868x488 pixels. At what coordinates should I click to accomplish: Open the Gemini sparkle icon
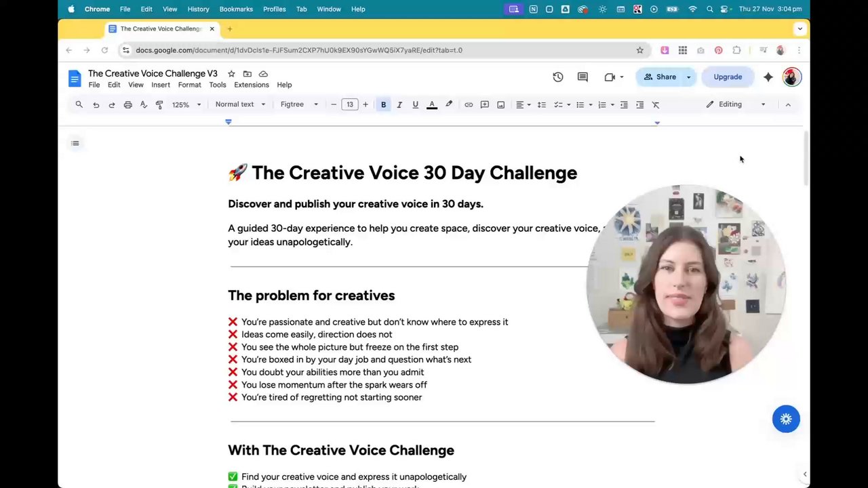click(768, 77)
